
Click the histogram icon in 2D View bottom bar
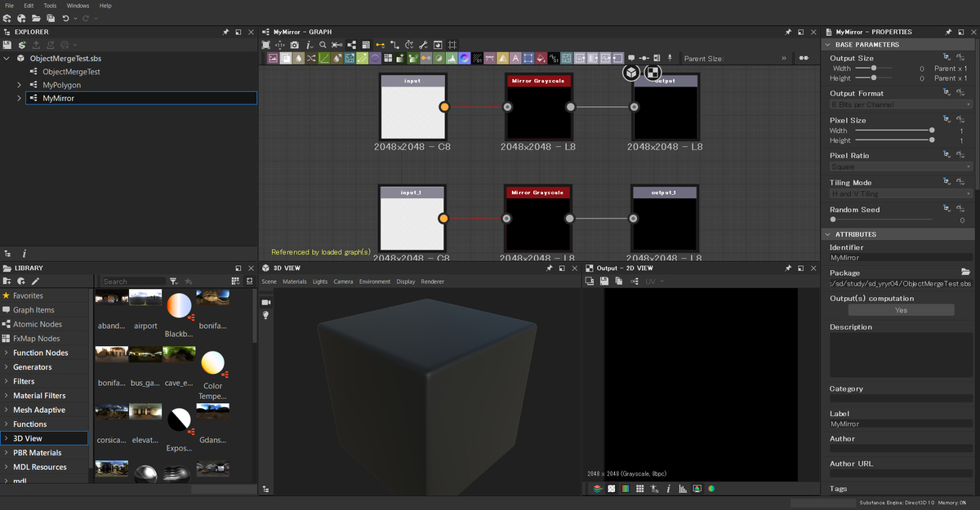682,489
